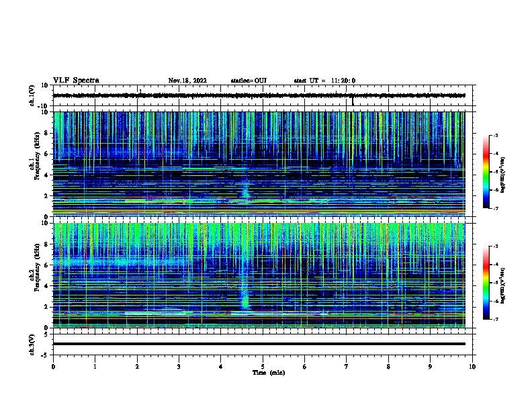The width and height of the screenshot is (532, 411).
Task: Click the downward spike in ch.1 waveform
Action: 353,101
